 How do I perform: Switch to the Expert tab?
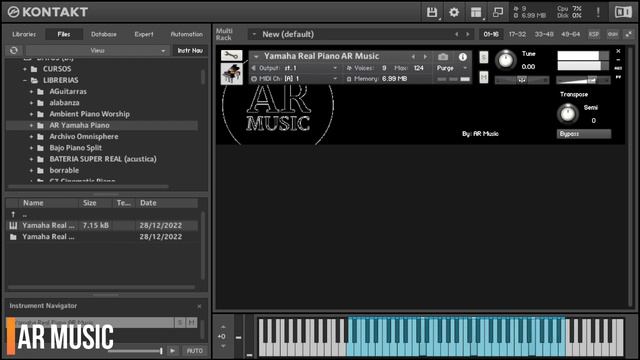coord(144,34)
